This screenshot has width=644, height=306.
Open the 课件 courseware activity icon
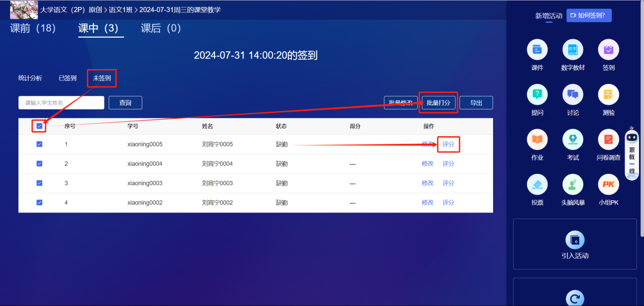537,50
